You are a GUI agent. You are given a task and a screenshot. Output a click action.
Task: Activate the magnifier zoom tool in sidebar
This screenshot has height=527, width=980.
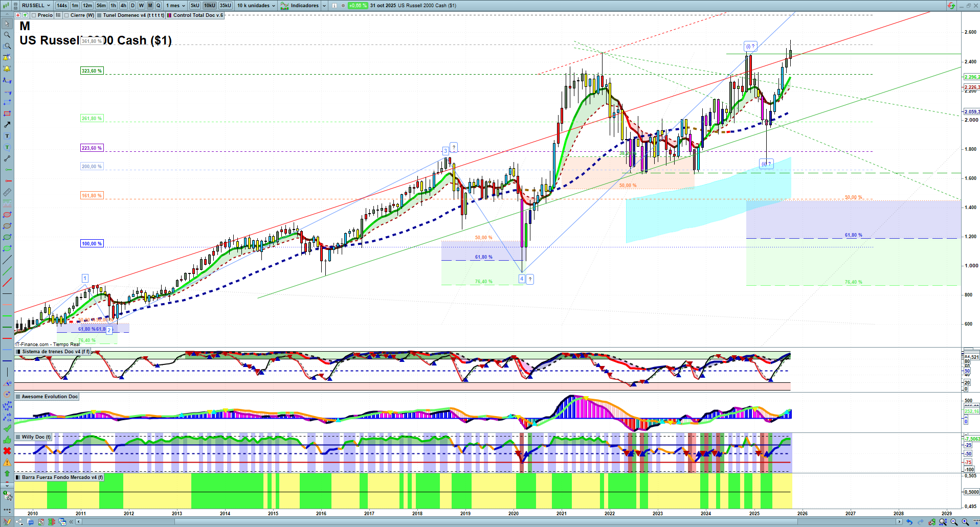click(7, 35)
